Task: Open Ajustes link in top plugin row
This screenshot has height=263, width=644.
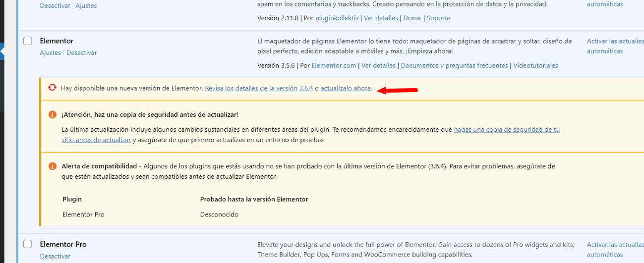Action: 86,6
